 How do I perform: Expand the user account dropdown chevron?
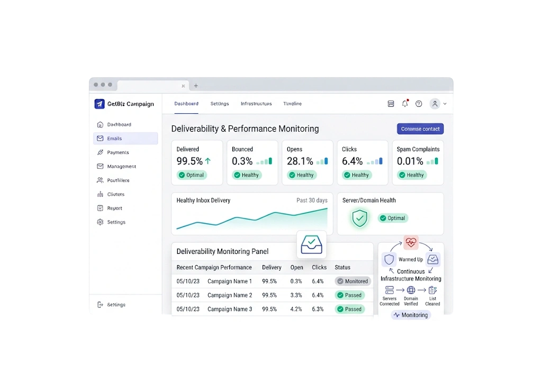point(445,104)
